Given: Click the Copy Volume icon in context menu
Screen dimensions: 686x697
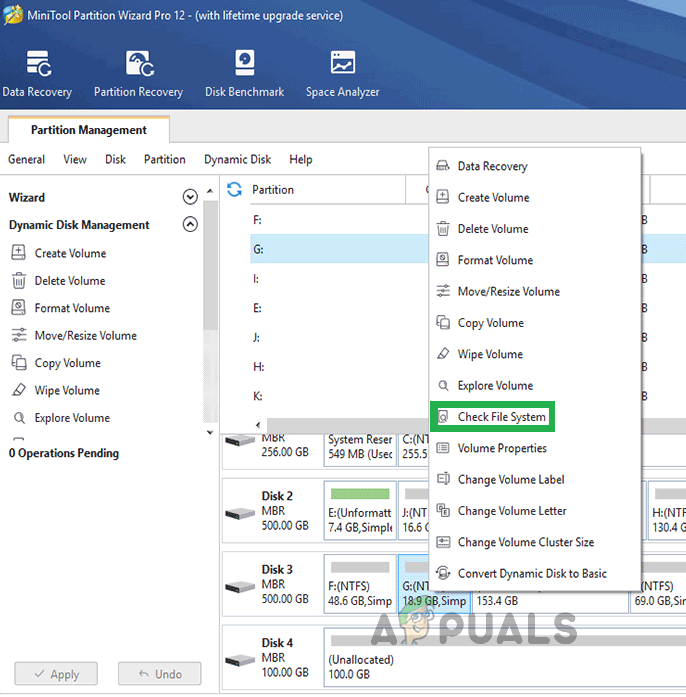Looking at the screenshot, I should pos(443,322).
